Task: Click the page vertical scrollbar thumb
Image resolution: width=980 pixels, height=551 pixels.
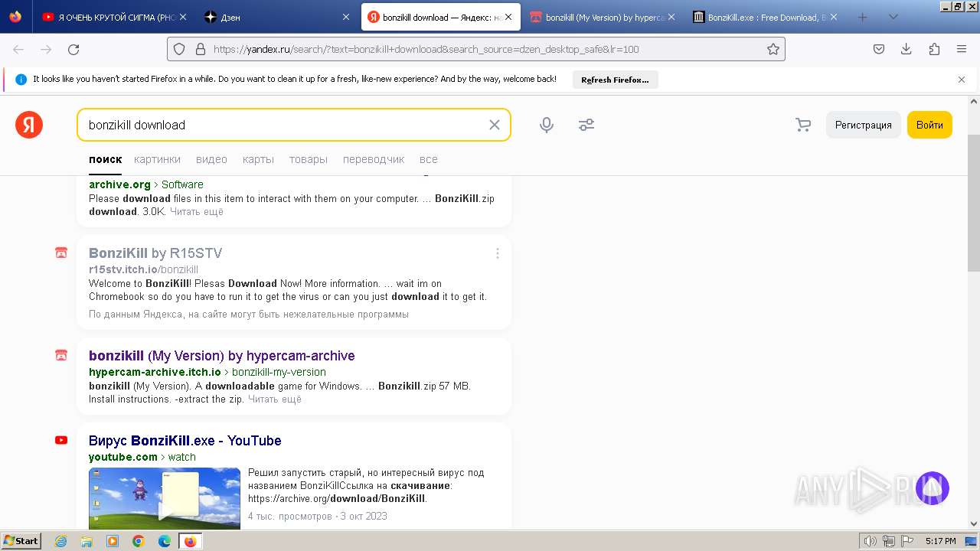Action: 974,203
